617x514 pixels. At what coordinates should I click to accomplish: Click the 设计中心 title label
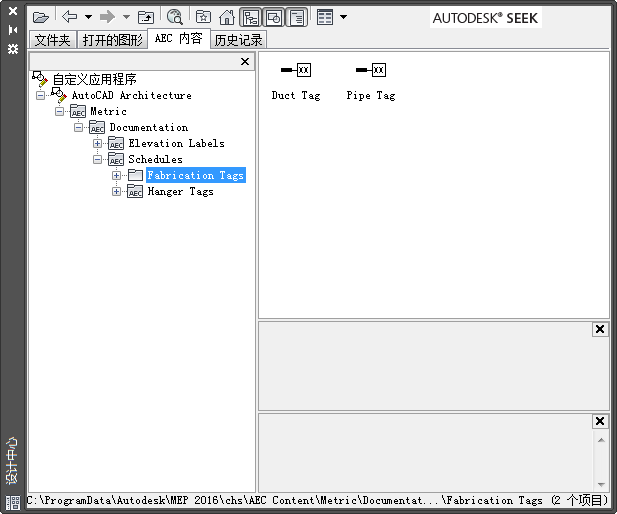(x=12, y=460)
